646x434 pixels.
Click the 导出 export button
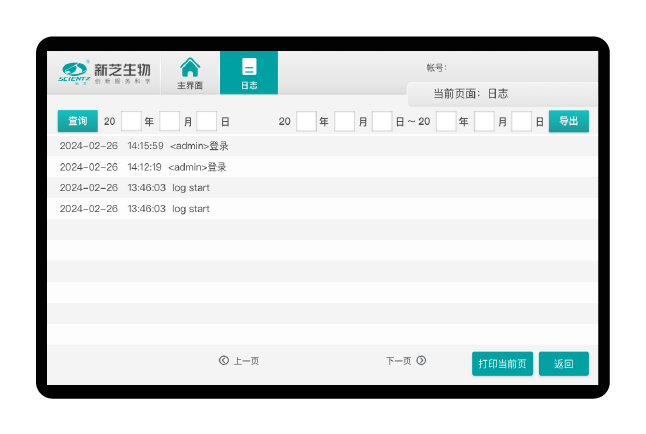coord(568,121)
